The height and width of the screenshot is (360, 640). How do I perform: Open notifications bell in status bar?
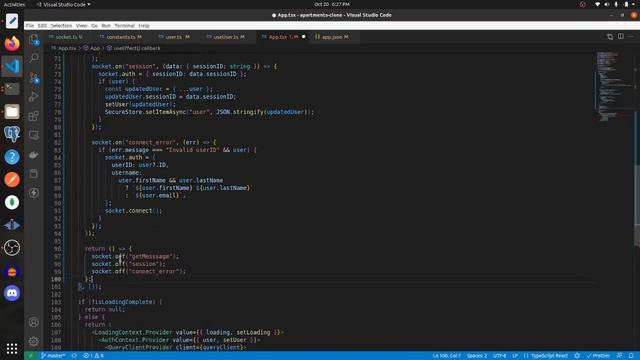click(x=631, y=356)
